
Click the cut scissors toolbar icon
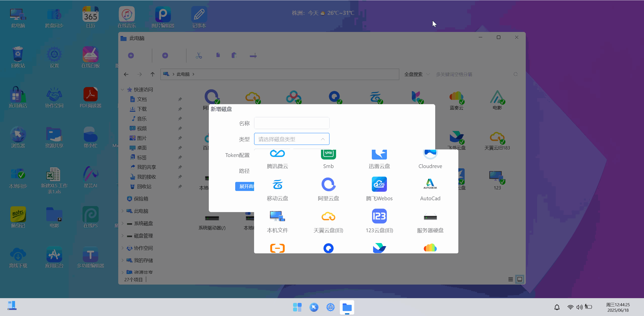199,56
